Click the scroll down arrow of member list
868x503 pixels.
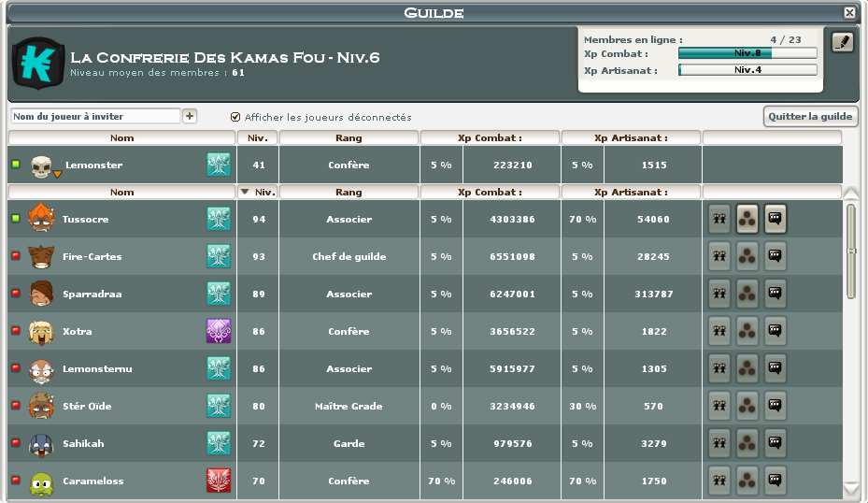click(x=850, y=487)
